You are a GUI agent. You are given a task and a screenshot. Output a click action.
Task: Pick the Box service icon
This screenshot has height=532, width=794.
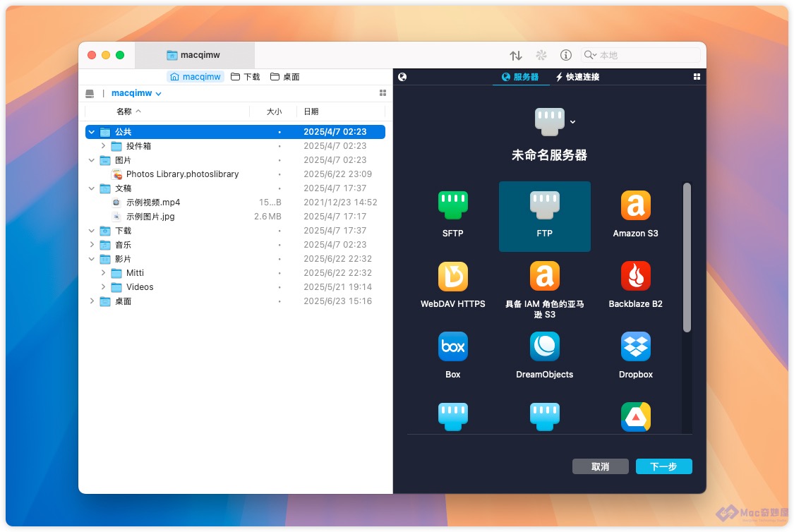(x=452, y=346)
